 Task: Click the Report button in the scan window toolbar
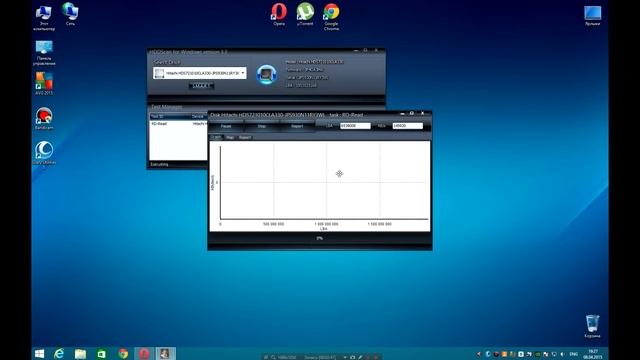click(x=297, y=126)
